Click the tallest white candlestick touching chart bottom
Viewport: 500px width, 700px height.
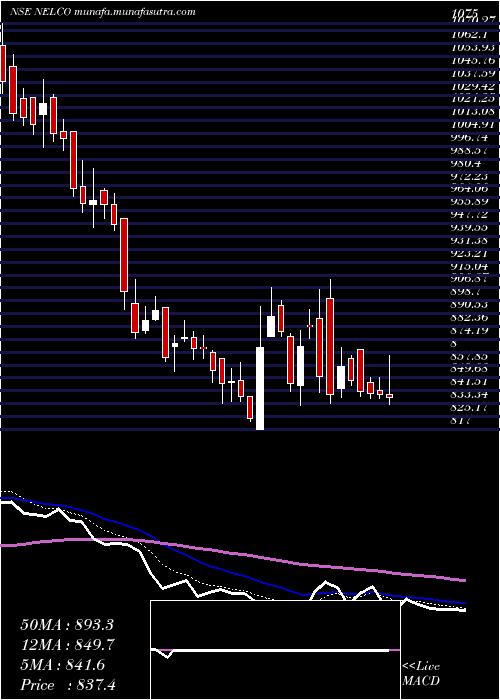point(260,388)
